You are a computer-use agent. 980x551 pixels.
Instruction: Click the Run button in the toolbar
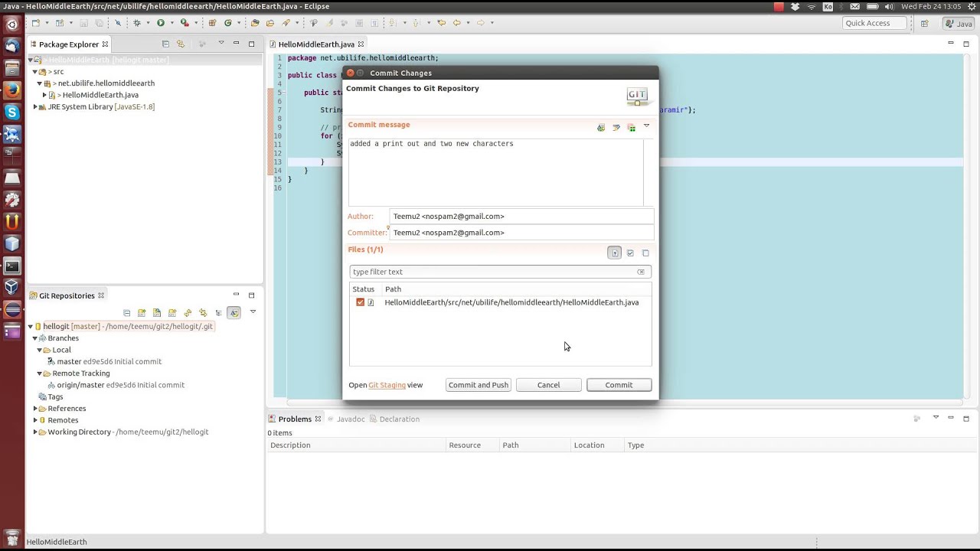(x=161, y=23)
